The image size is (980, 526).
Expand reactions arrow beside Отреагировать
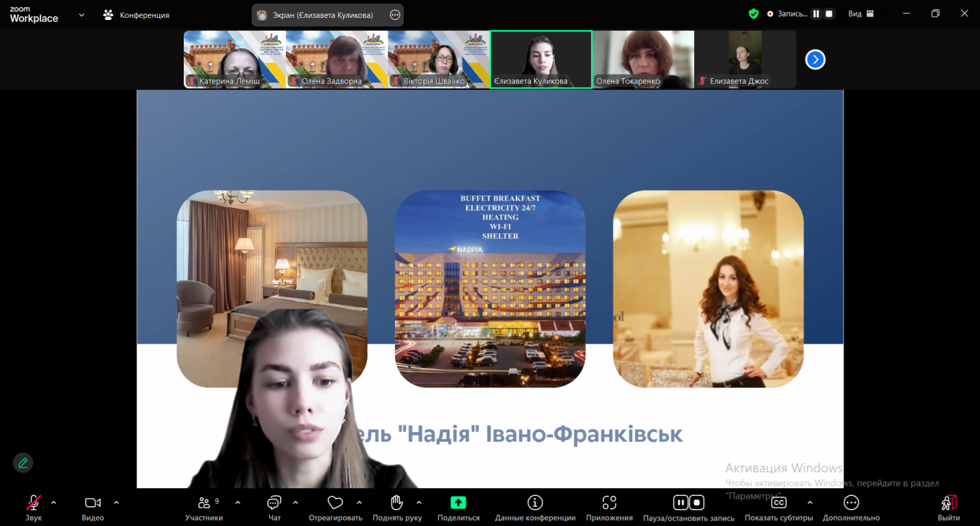[x=359, y=503]
